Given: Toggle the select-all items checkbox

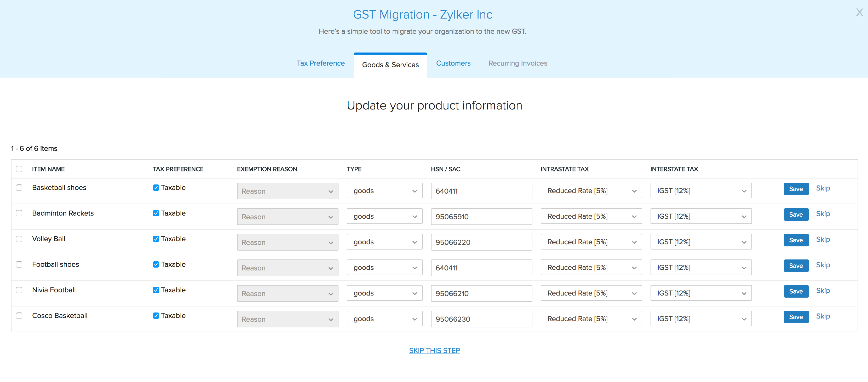Looking at the screenshot, I should coord(19,169).
